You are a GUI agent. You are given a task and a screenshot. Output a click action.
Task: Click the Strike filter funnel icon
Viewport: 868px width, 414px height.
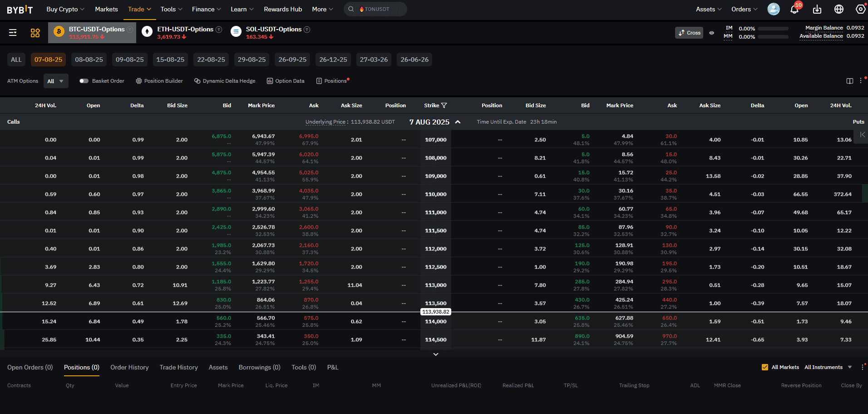click(x=444, y=105)
